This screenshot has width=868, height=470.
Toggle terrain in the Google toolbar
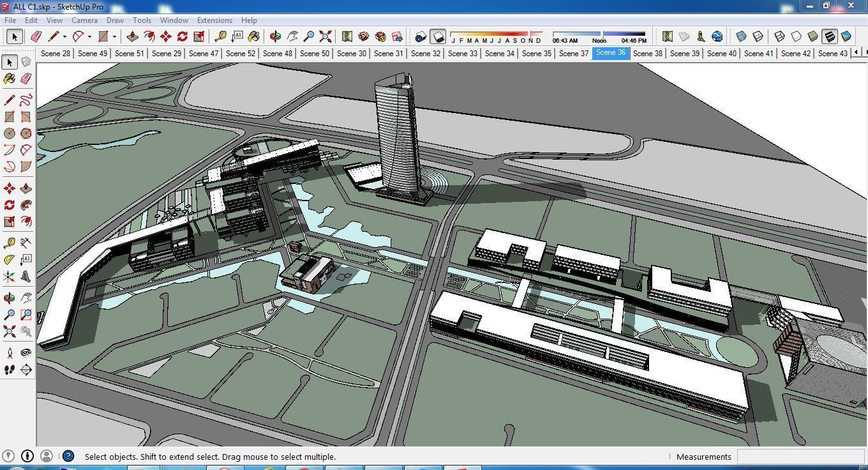tap(684, 36)
